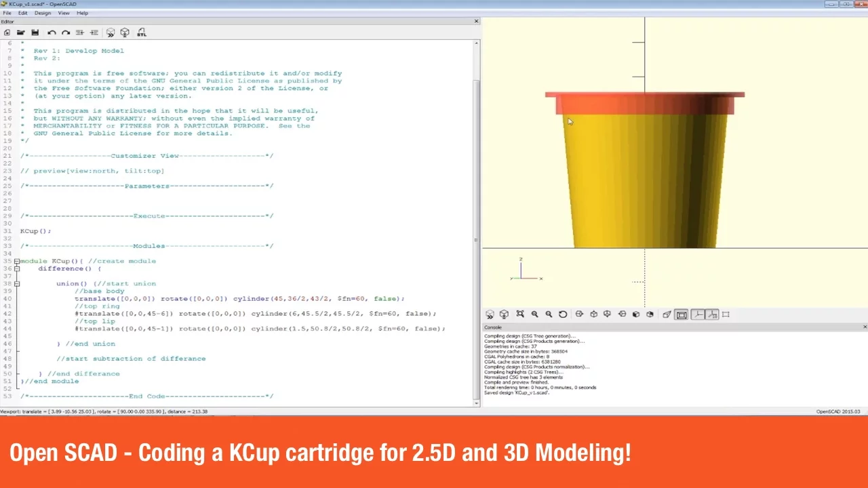This screenshot has height=488, width=868.
Task: Collapse the difference() block fold marker
Action: tap(17, 268)
